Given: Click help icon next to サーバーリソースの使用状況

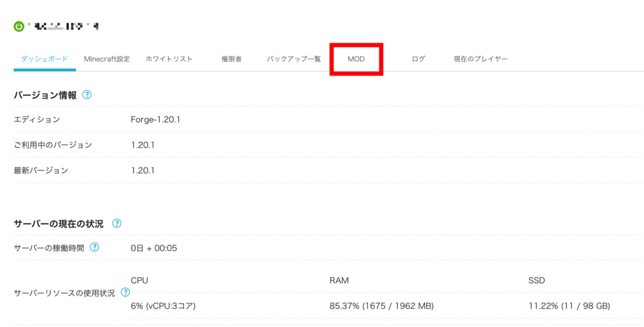Looking at the screenshot, I should click(126, 292).
